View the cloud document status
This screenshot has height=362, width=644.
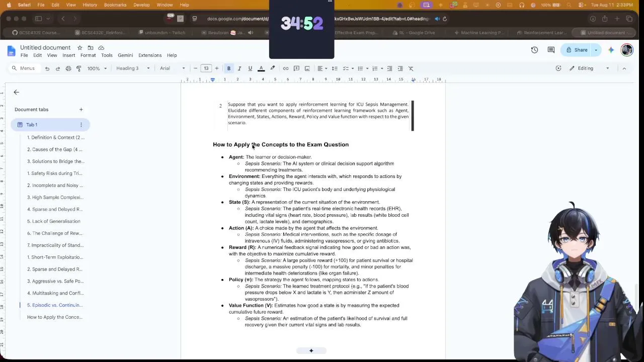(x=101, y=48)
